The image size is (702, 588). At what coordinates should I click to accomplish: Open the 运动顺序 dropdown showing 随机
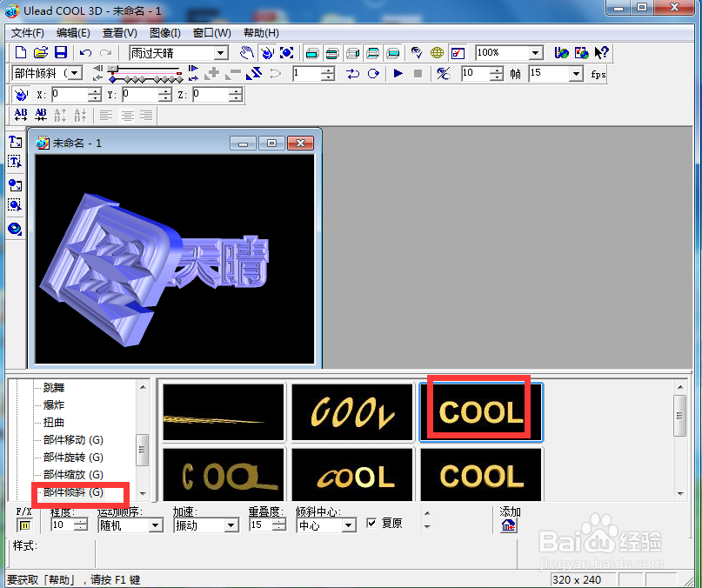[156, 525]
